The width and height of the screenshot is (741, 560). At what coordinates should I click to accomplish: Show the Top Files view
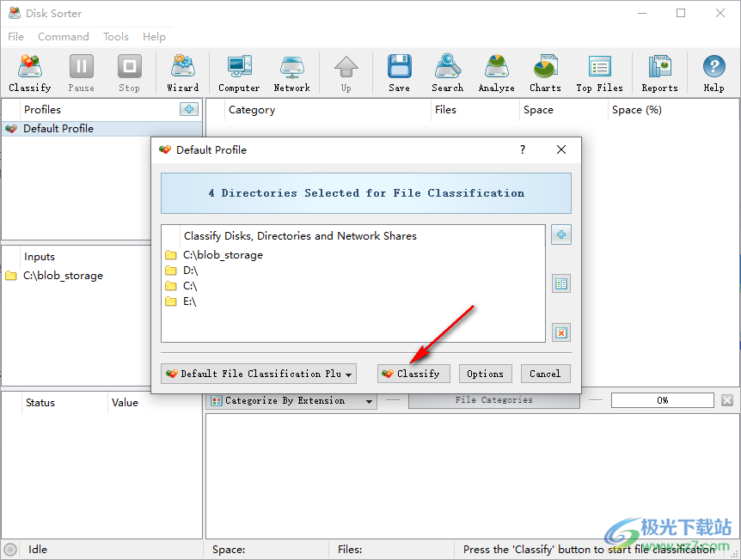tap(599, 73)
